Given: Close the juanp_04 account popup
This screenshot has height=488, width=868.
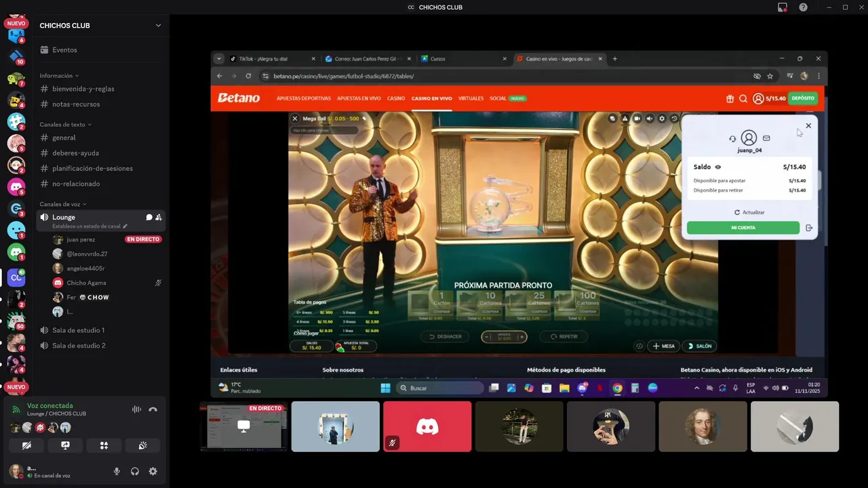Looking at the screenshot, I should pyautogui.click(x=808, y=125).
